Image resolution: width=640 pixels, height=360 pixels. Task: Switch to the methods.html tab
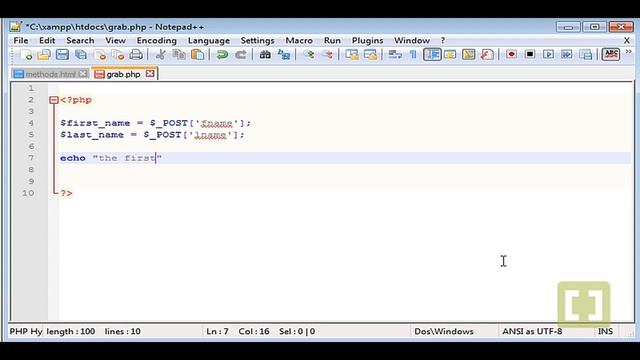pos(50,74)
